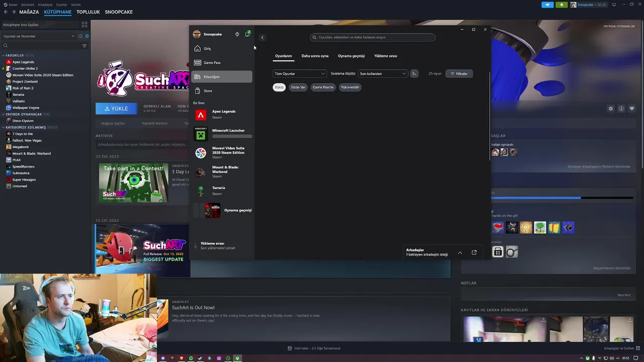Image resolution: width=644 pixels, height=362 pixels.
Task: Open the Görünüm menu in Steam
Action: coord(27,5)
